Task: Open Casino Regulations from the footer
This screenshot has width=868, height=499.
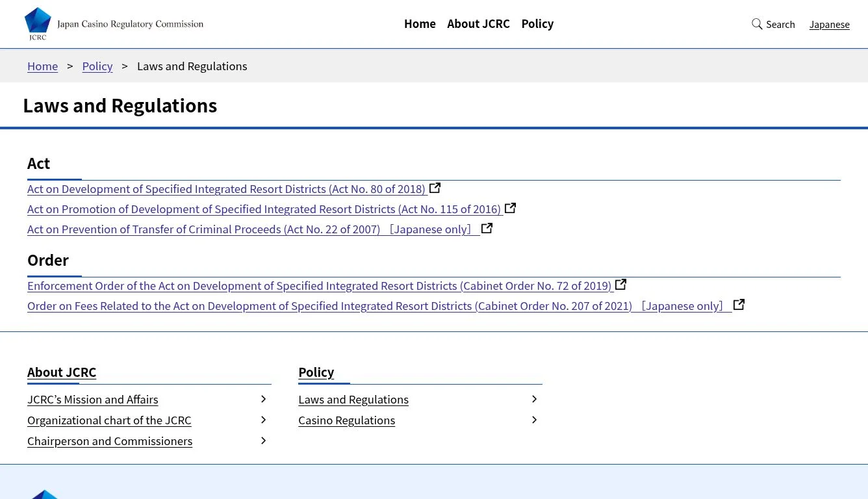Action: tap(346, 420)
